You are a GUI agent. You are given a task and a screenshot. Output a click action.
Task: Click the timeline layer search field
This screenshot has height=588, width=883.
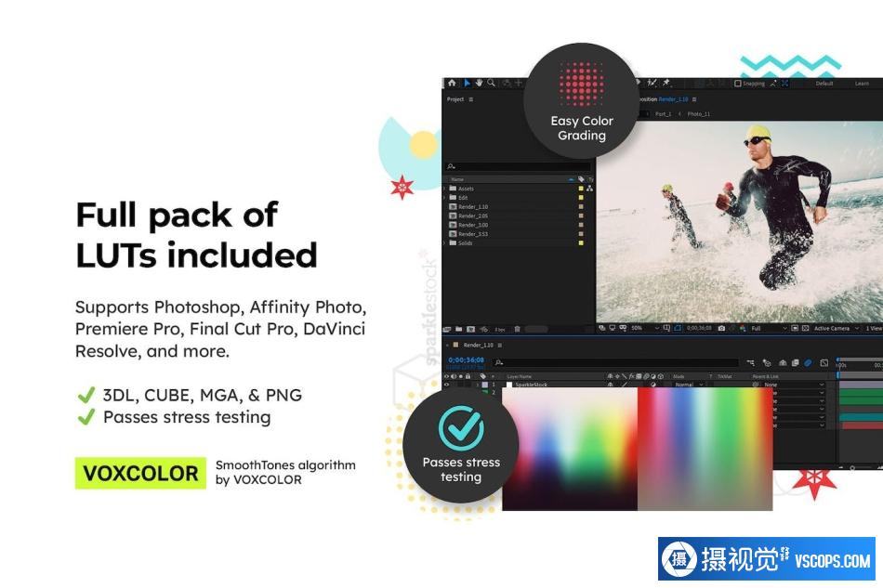[x=616, y=363]
